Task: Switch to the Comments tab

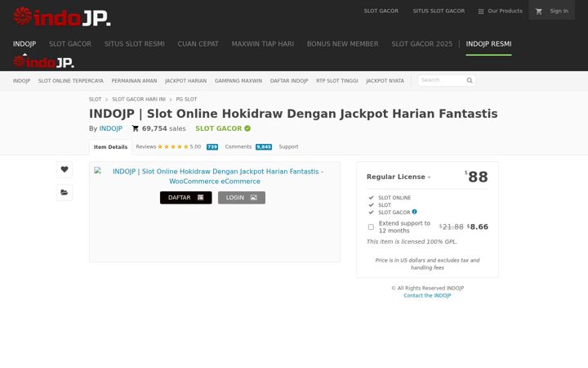Action: [x=238, y=147]
